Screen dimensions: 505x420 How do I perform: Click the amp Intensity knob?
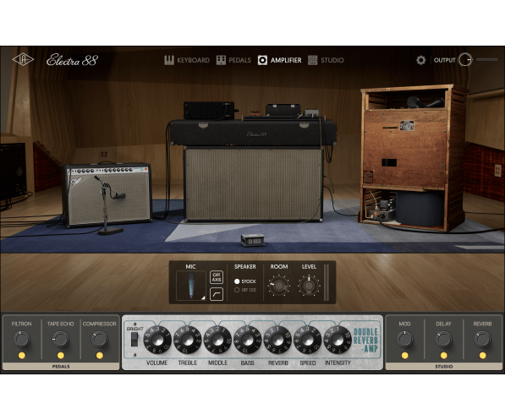pos(338,340)
